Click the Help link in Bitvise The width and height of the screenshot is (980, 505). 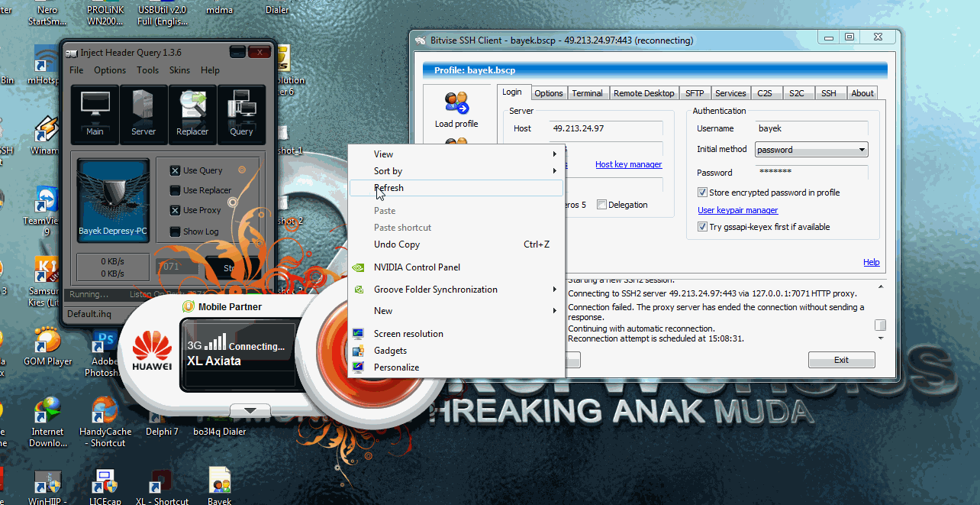click(872, 262)
